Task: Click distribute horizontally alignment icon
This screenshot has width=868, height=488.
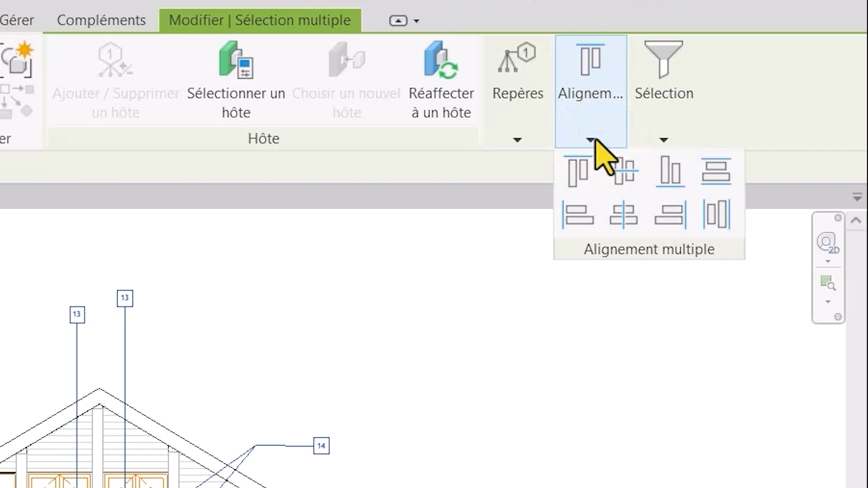Action: 717,214
